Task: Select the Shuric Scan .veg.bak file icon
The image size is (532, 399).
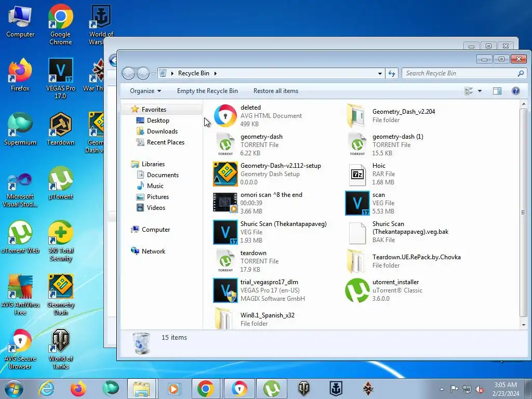Action: point(357,233)
